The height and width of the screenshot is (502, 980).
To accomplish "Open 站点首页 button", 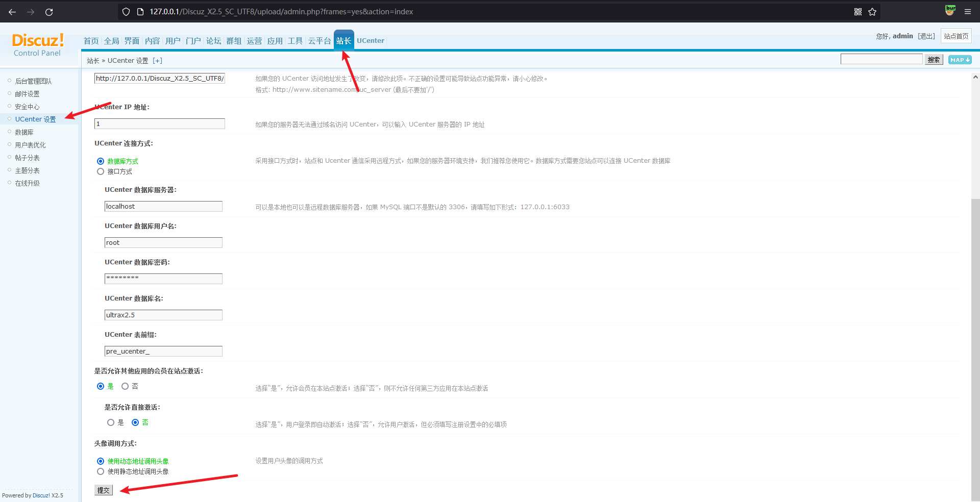I will (956, 36).
